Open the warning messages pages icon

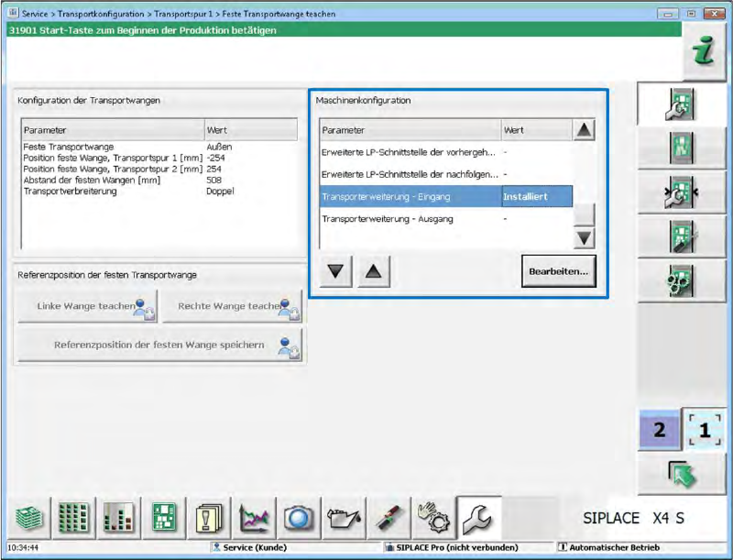point(209,518)
